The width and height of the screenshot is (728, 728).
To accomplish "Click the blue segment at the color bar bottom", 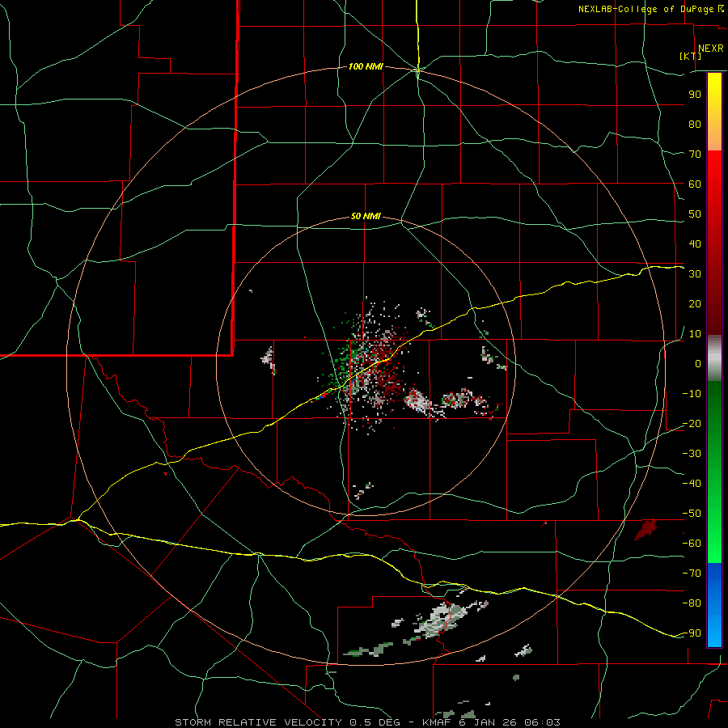I will 714,605.
